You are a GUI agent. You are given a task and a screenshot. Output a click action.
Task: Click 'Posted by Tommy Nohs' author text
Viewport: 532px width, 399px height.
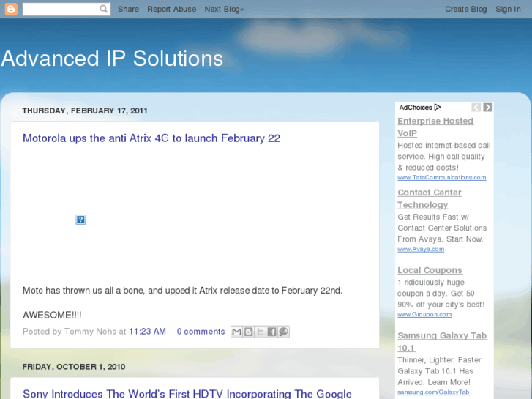pos(70,332)
